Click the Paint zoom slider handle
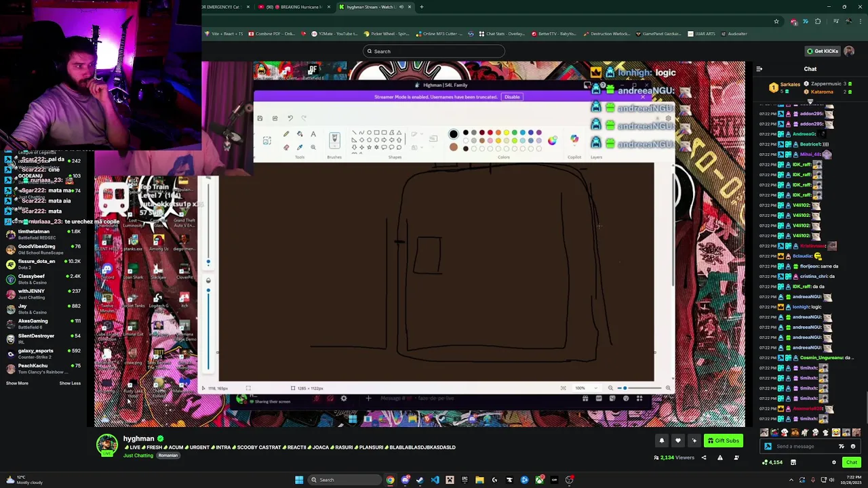The width and height of the screenshot is (868, 488). pos(625,388)
